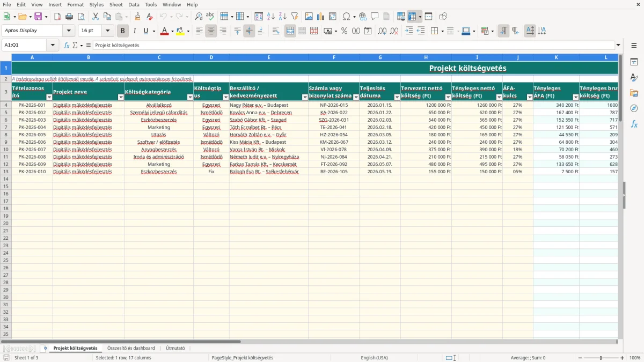Screen dimensions: 644x362
Task: Expand the formula bar with its arrow
Action: [x=618, y=45]
